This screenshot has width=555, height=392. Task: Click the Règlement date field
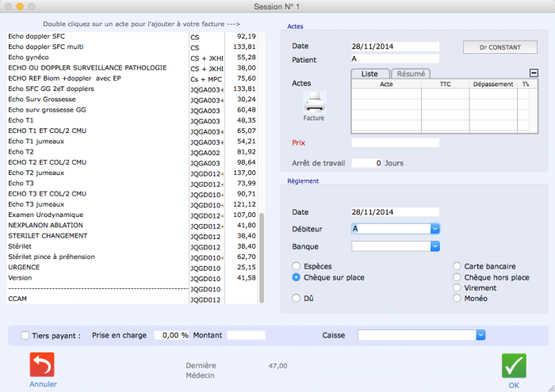click(x=395, y=212)
